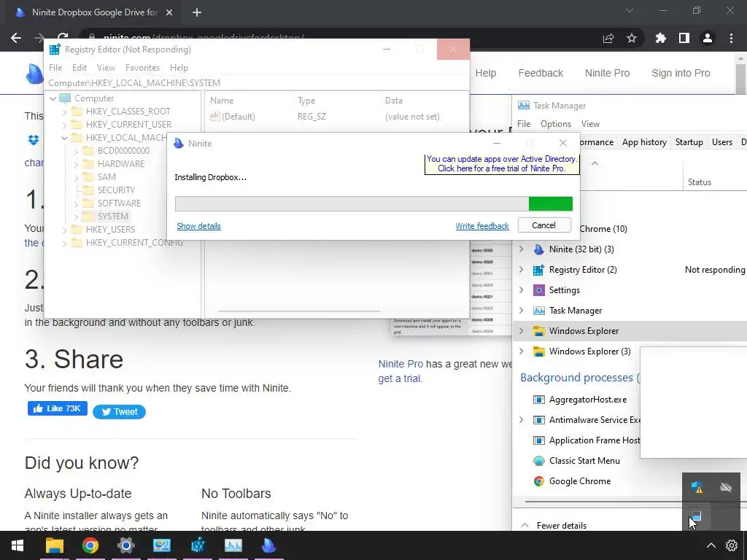Screen dimensions: 747x560
Task: Expand the HKEY_CURRENT_USER registry key
Action: tap(64, 125)
